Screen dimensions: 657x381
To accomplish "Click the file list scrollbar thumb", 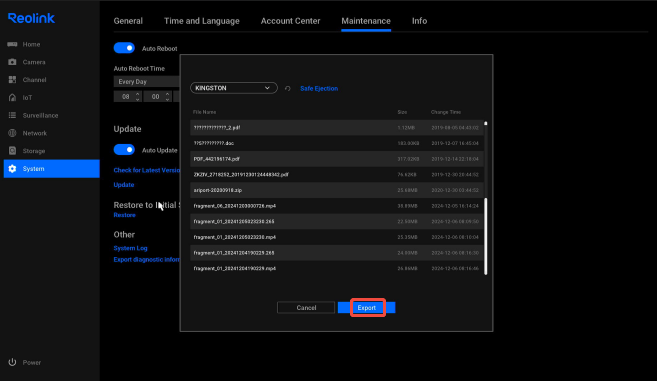I will coord(486,236).
